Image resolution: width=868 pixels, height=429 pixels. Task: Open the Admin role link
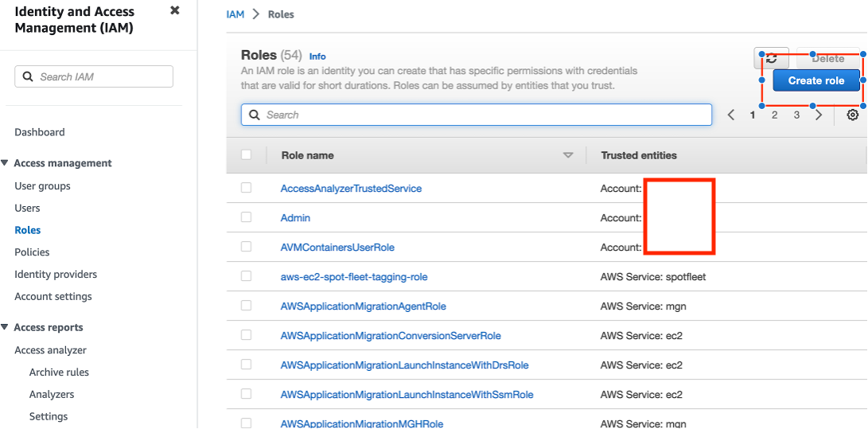(295, 217)
